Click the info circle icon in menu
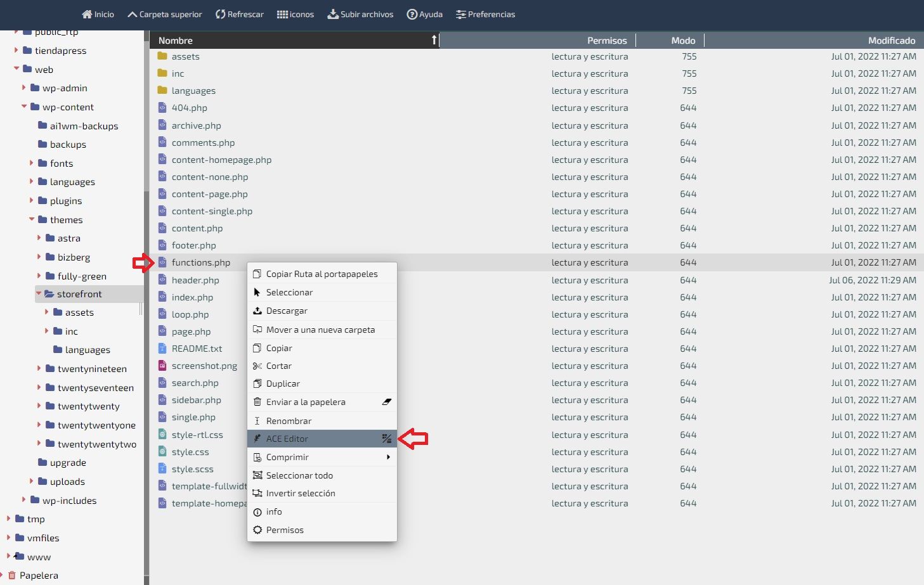The height and width of the screenshot is (585, 924). point(257,511)
